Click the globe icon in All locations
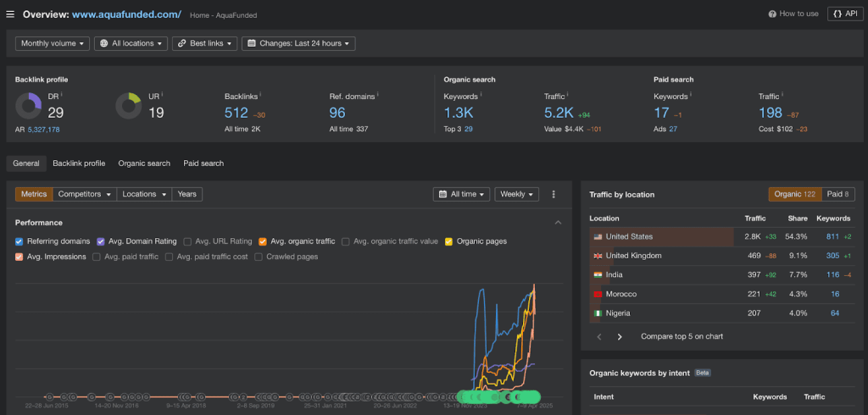868x415 pixels. click(104, 43)
